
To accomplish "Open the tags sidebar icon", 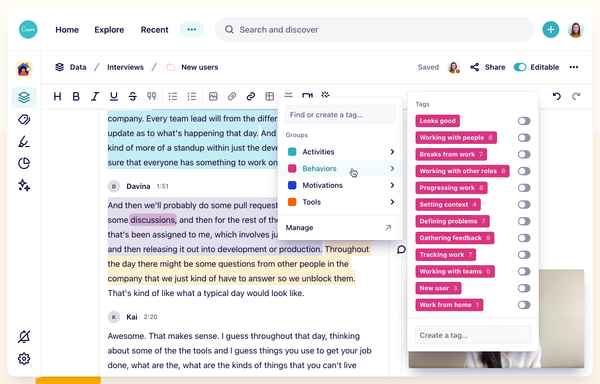I will click(x=24, y=120).
